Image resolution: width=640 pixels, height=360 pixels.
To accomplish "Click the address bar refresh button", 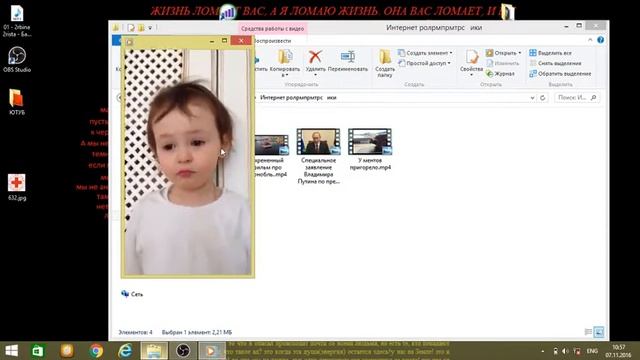I will (x=542, y=98).
